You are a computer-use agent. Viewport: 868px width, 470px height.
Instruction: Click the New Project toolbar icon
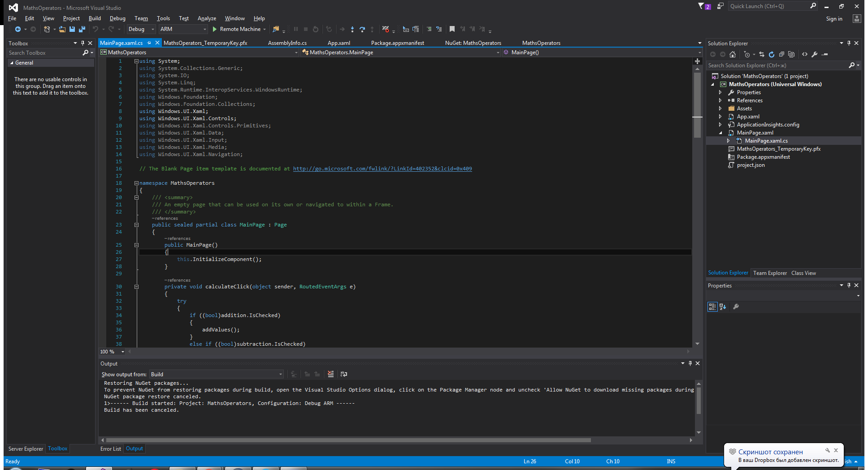click(47, 29)
